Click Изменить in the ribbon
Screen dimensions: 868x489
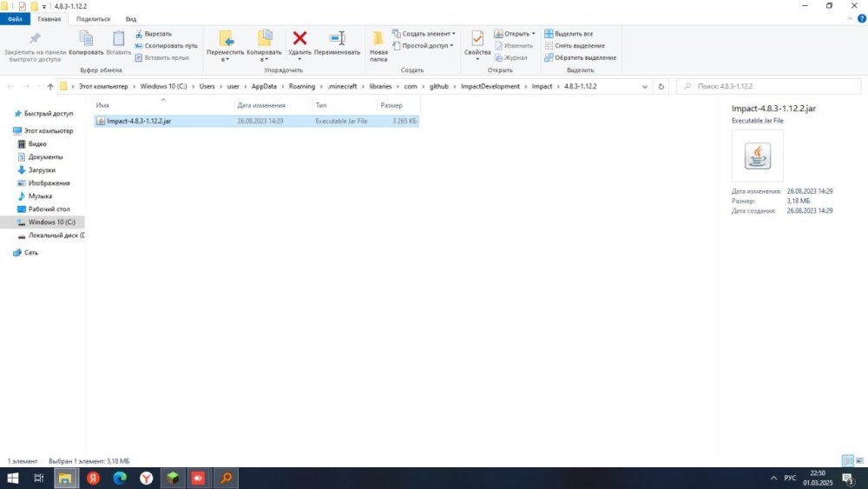coord(513,45)
